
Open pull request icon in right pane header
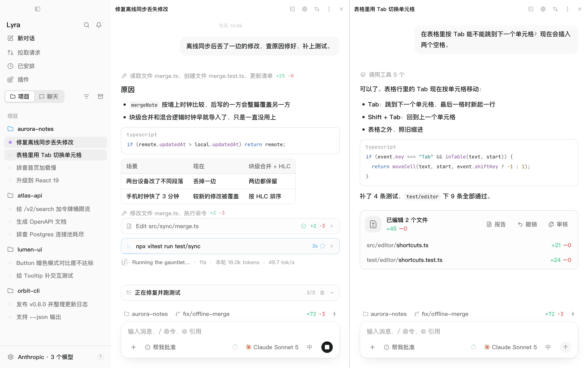click(555, 9)
